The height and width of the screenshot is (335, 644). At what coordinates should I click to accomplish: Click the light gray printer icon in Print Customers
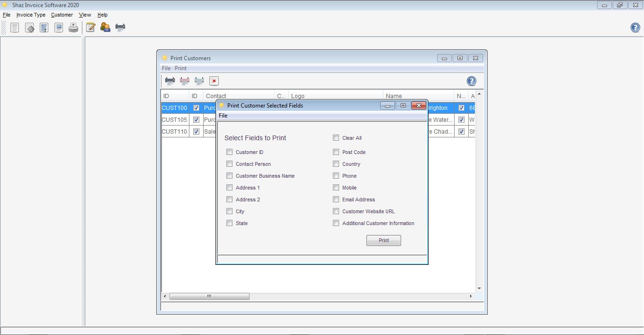point(199,81)
